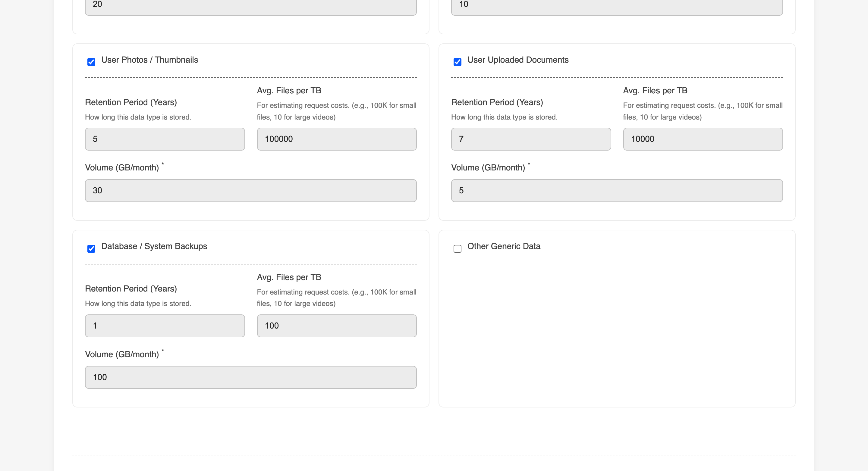
Task: Click the top-left field containing 20
Action: coord(250,5)
